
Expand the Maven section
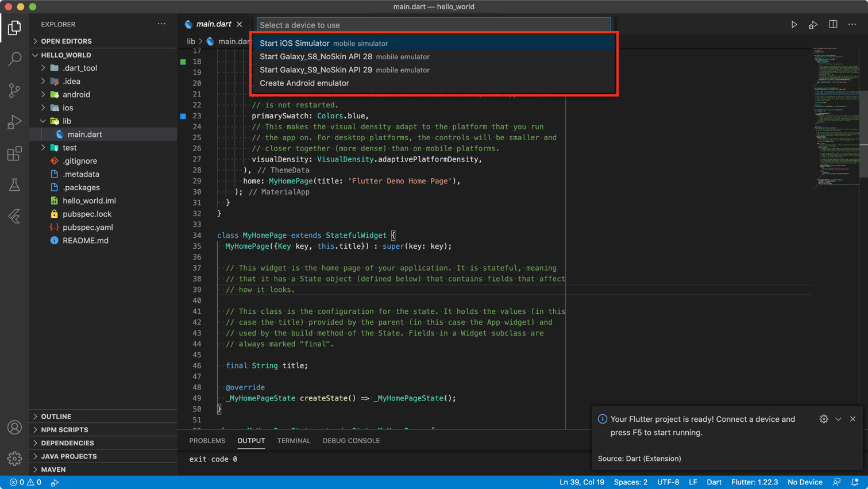coord(103,469)
